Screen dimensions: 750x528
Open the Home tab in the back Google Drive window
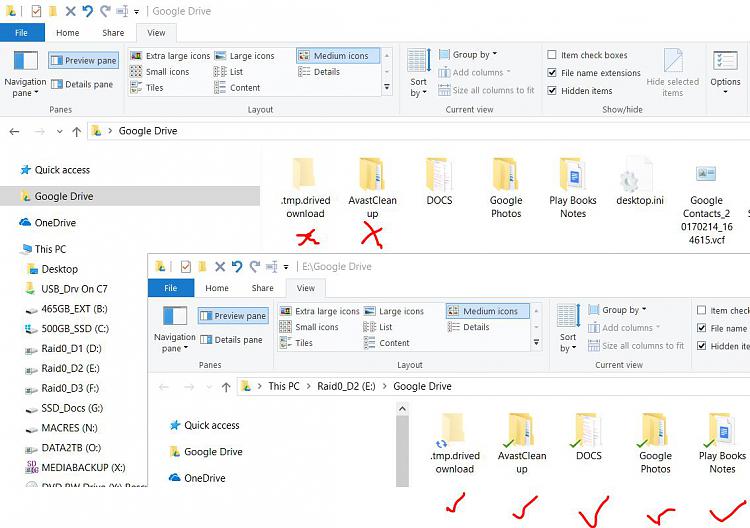coord(67,33)
